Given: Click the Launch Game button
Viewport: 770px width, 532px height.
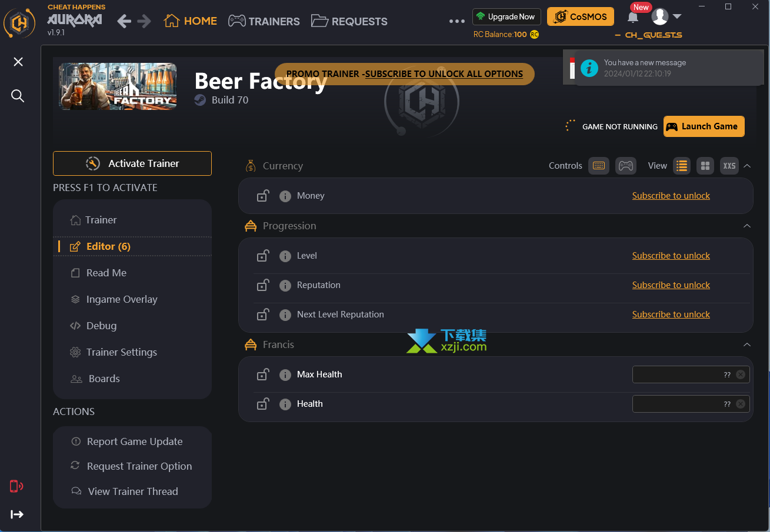Looking at the screenshot, I should (x=704, y=126).
